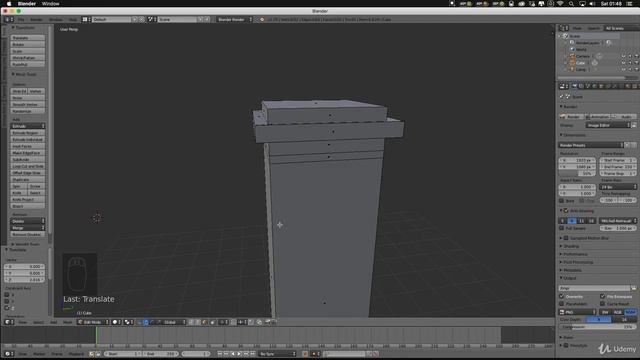Click the Animation render button
Screen dimensions: 640x360
(x=598, y=117)
